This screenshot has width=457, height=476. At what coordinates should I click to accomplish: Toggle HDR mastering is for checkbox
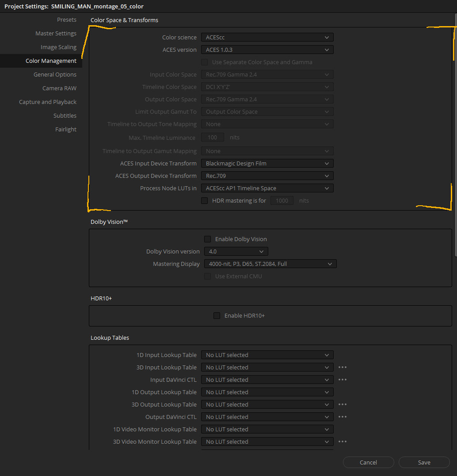coord(204,201)
